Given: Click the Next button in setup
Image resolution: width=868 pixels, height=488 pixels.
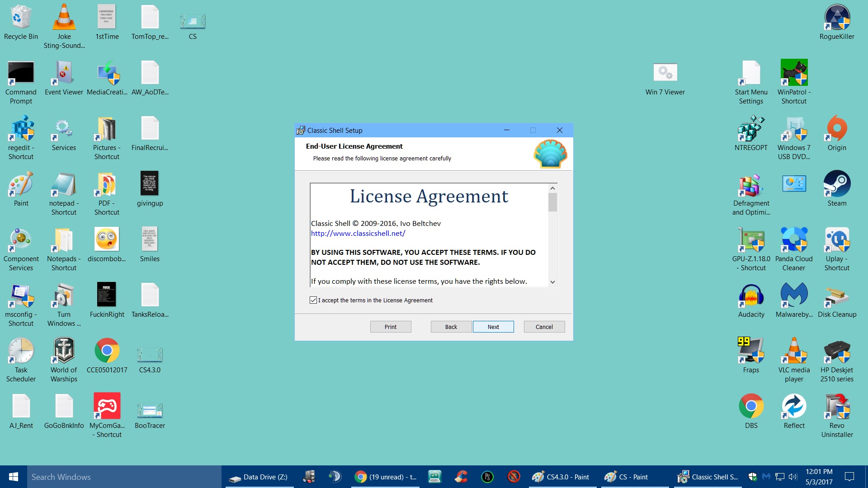Looking at the screenshot, I should 493,327.
